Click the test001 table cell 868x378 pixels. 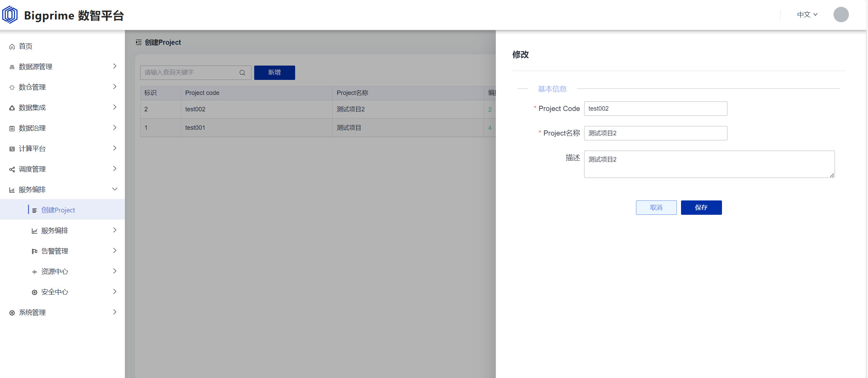click(x=257, y=128)
